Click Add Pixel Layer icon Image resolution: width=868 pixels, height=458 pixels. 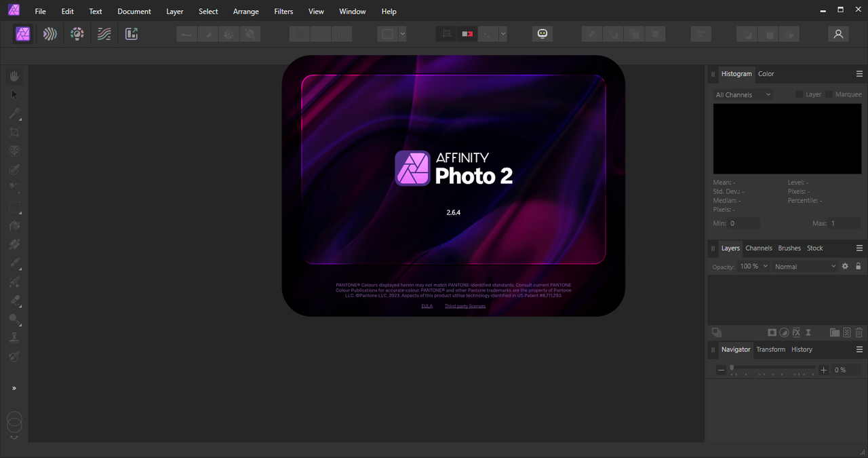pos(847,332)
